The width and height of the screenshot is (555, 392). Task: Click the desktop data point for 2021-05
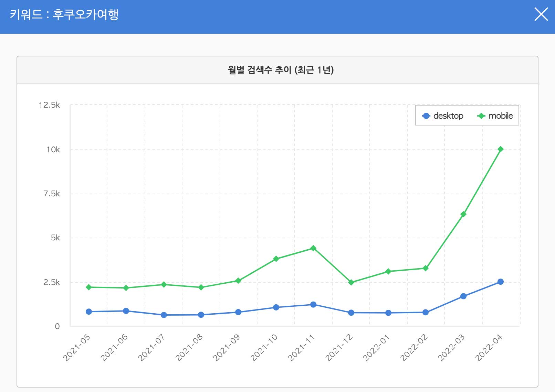[89, 312]
